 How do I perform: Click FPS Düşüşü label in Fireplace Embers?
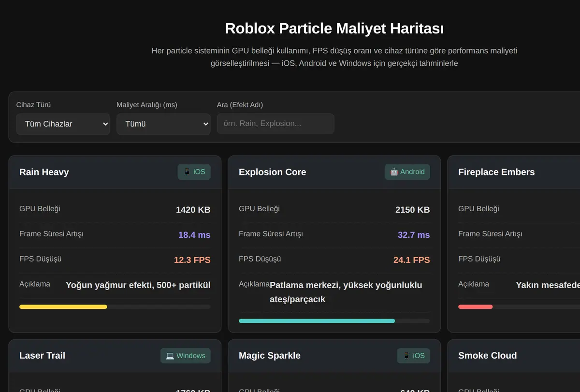click(479, 259)
